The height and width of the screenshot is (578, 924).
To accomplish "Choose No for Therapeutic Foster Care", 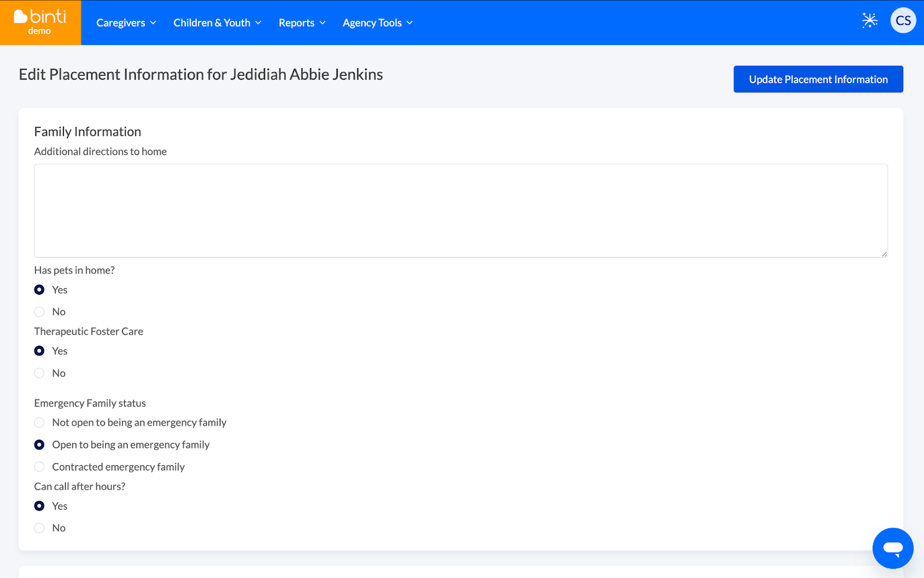I will click(39, 373).
